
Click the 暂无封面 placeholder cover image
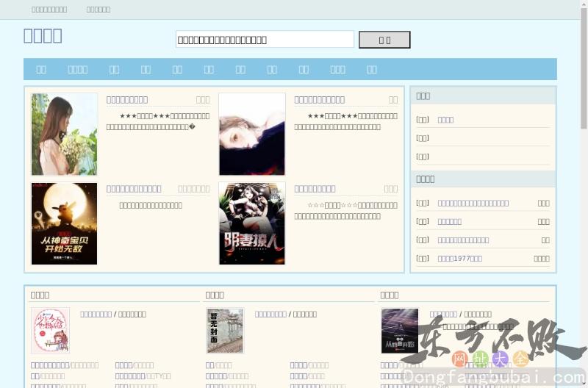(x=225, y=331)
